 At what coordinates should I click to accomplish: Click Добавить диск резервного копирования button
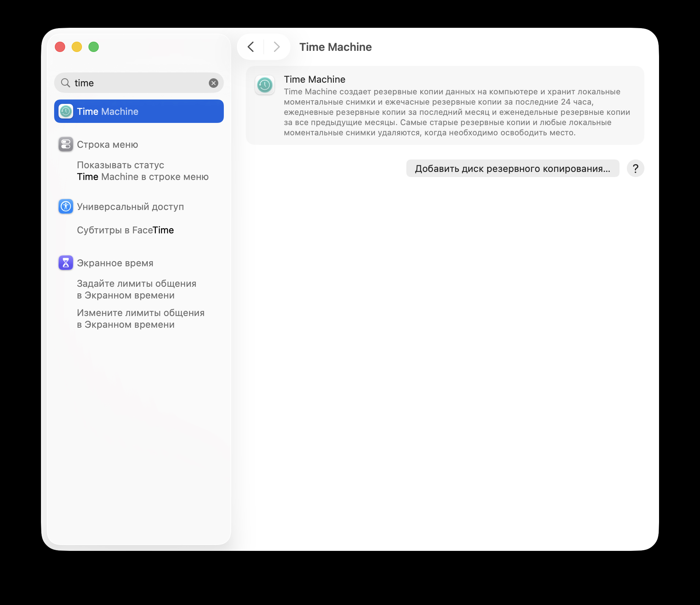pos(513,168)
